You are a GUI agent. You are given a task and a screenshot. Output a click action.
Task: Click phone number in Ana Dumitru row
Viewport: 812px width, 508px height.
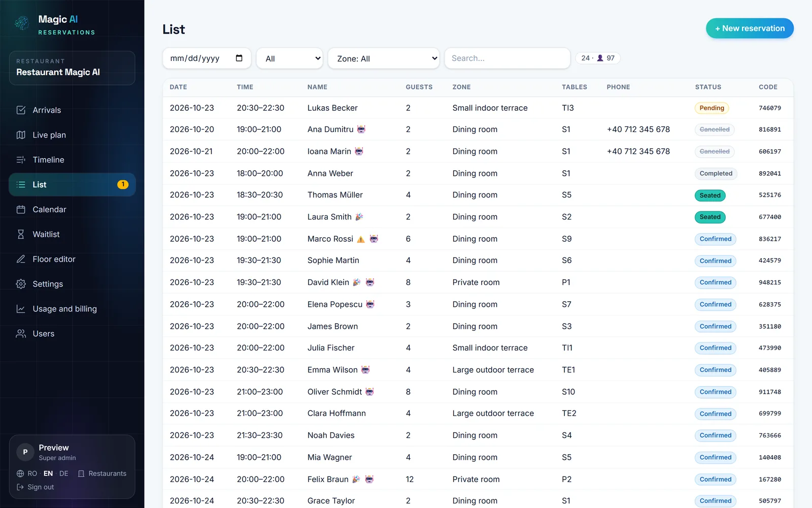[638, 130]
